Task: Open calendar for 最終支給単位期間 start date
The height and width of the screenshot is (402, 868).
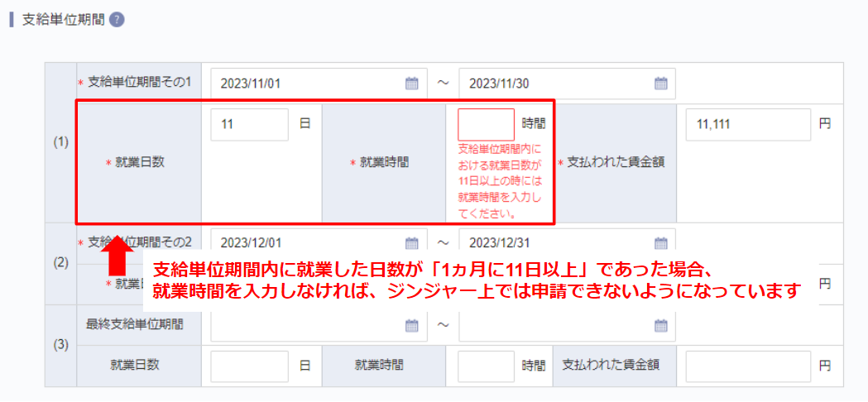Action: (x=411, y=326)
